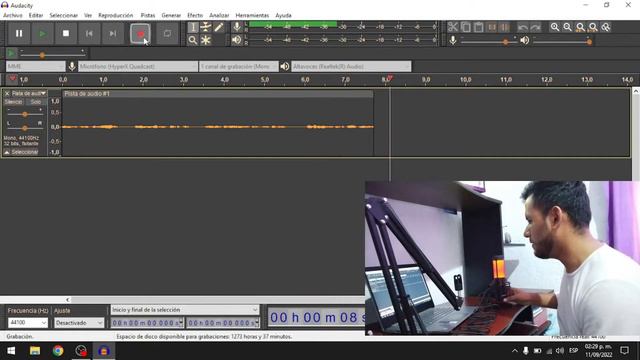Skip to start of track
The height and width of the screenshot is (360, 640).
point(89,33)
